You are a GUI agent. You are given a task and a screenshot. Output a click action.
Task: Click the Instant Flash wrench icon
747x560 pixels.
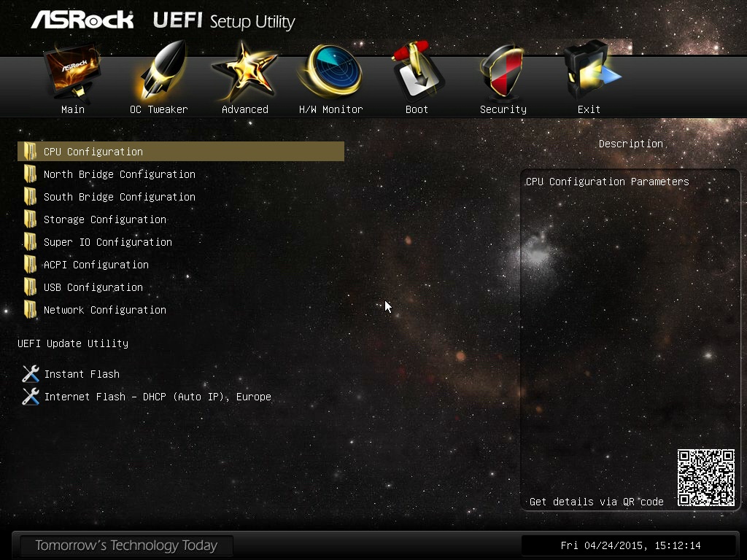point(31,374)
